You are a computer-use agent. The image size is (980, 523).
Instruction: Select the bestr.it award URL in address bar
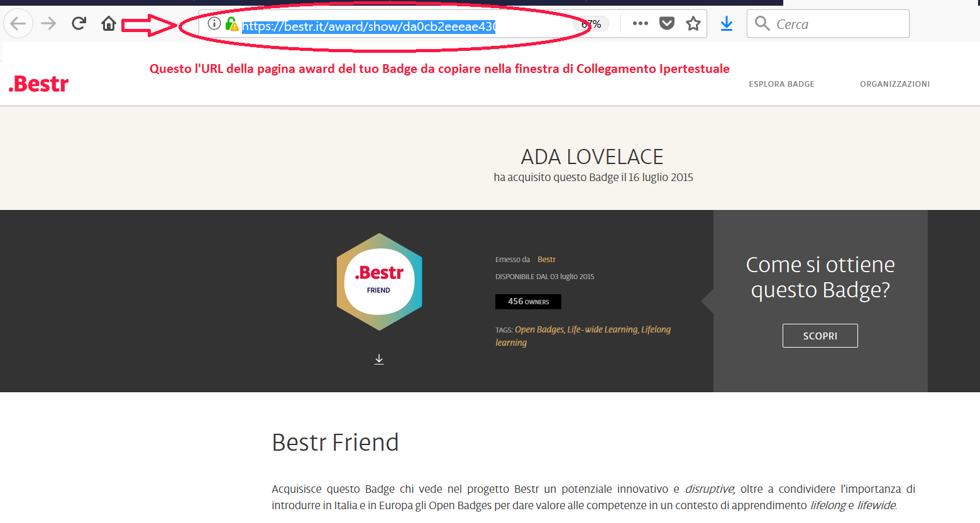click(369, 26)
